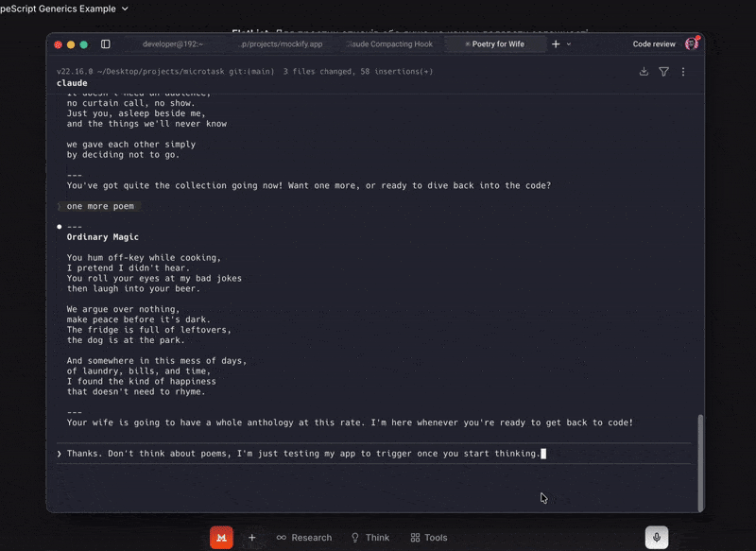The image size is (756, 551).
Task: Click the download icon in terminal header
Action: [644, 72]
